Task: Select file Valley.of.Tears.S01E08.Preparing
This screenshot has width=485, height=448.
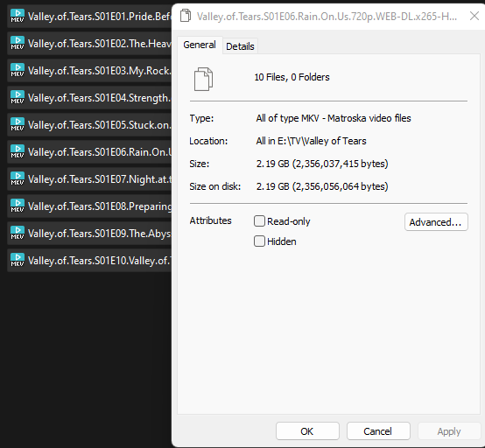Action: [x=89, y=206]
